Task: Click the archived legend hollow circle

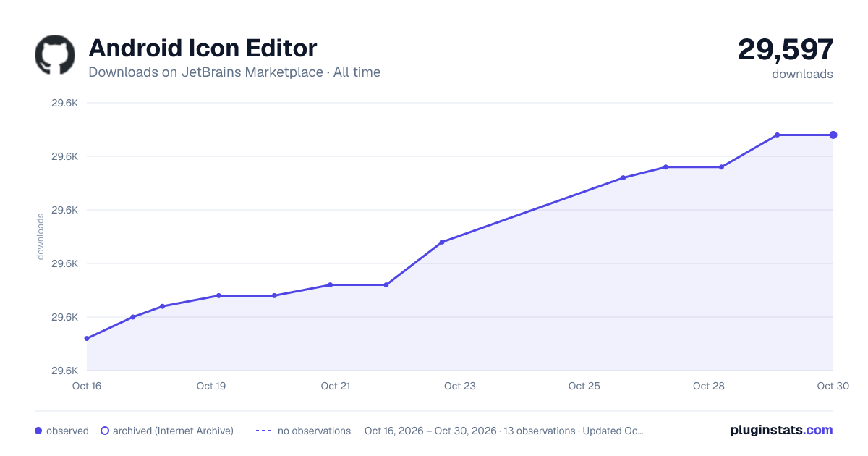Action: (105, 431)
